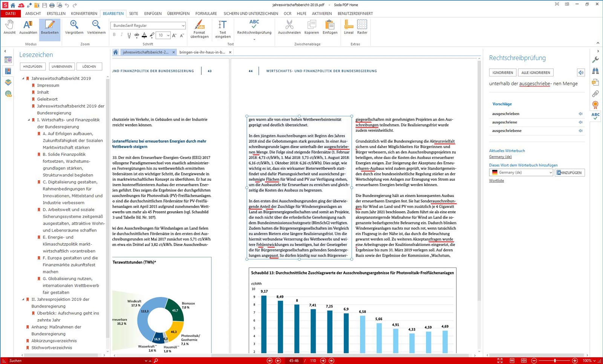The height and width of the screenshot is (364, 603).
Task: Click the ALLE IGNORIEREN button
Action: 536,73
